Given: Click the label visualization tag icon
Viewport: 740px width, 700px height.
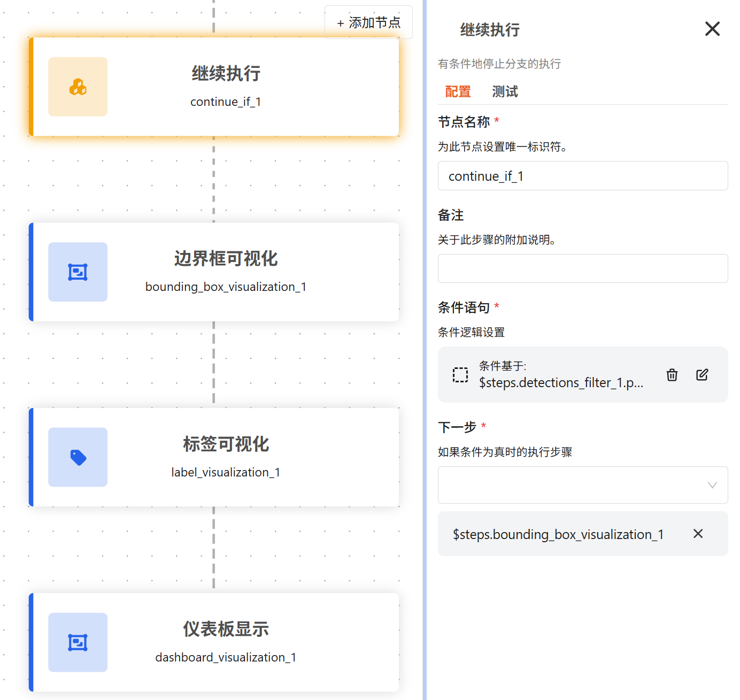Looking at the screenshot, I should (78, 457).
